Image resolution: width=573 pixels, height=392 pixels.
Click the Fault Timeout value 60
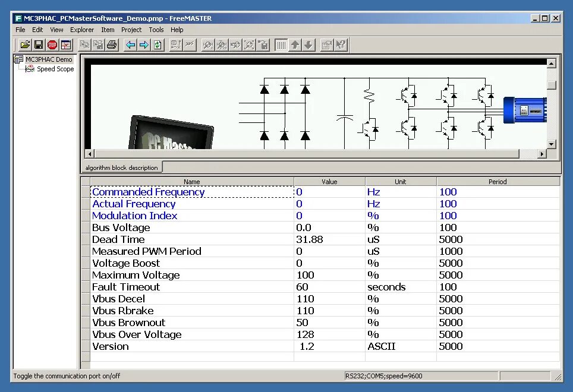point(302,287)
